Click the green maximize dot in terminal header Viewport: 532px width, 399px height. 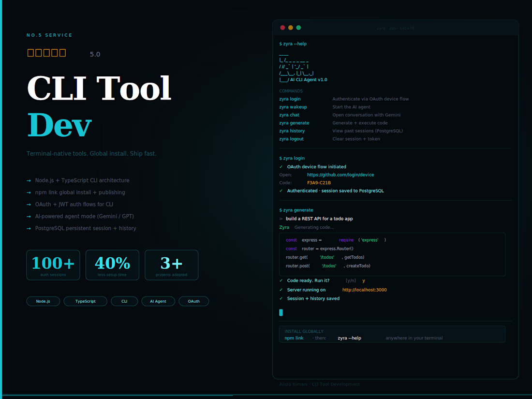pos(298,28)
